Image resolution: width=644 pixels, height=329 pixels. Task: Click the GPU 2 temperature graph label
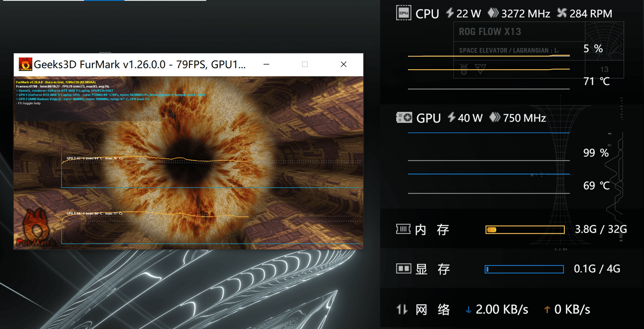pos(94,158)
